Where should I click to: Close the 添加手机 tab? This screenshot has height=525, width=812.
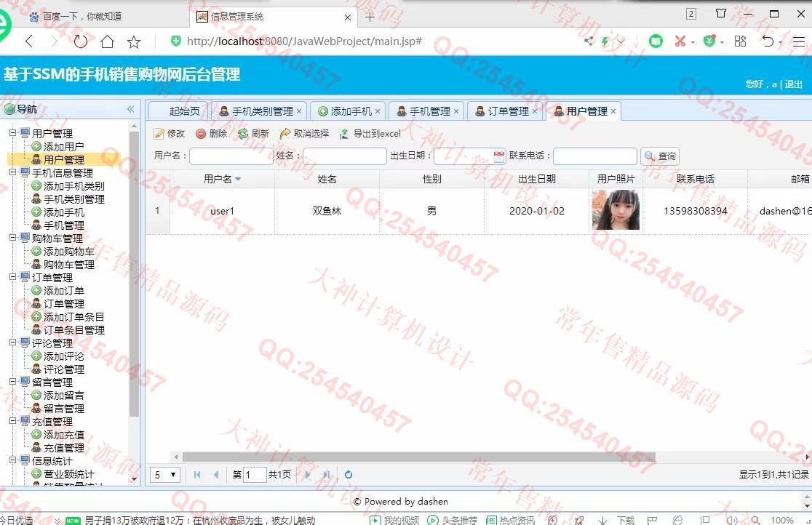coord(378,111)
